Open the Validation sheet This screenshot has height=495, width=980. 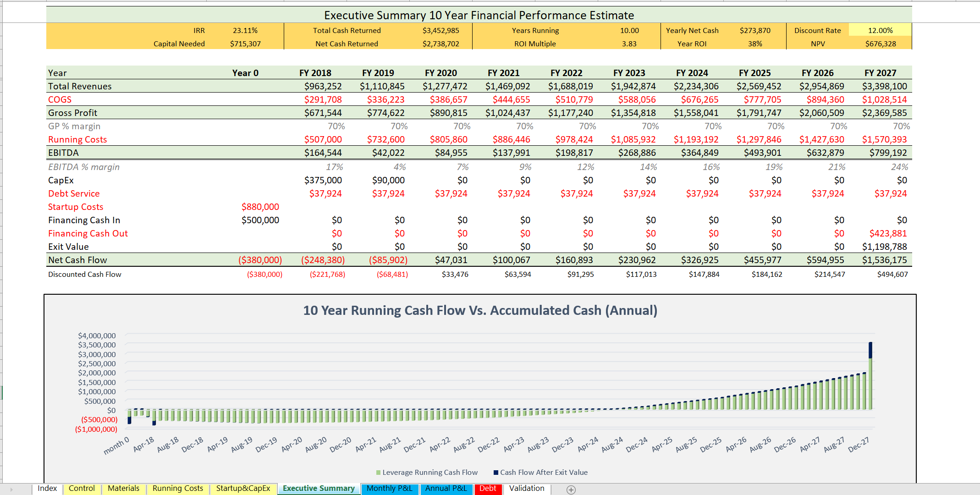click(526, 489)
